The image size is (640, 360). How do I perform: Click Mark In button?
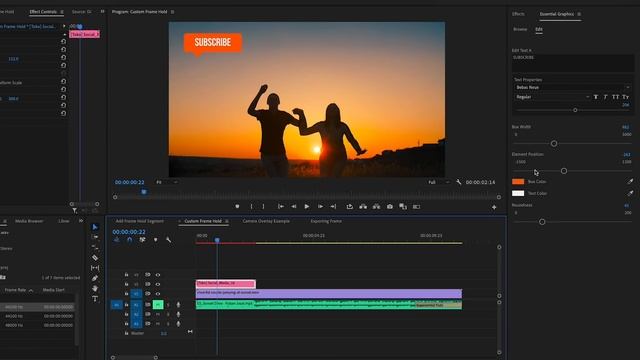pyautogui.click(x=251, y=207)
